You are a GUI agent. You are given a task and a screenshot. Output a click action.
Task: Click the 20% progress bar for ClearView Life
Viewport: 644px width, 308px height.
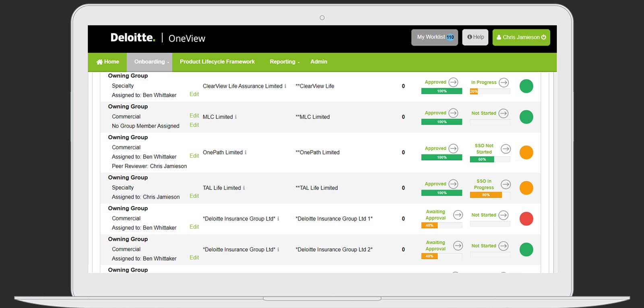(x=490, y=92)
